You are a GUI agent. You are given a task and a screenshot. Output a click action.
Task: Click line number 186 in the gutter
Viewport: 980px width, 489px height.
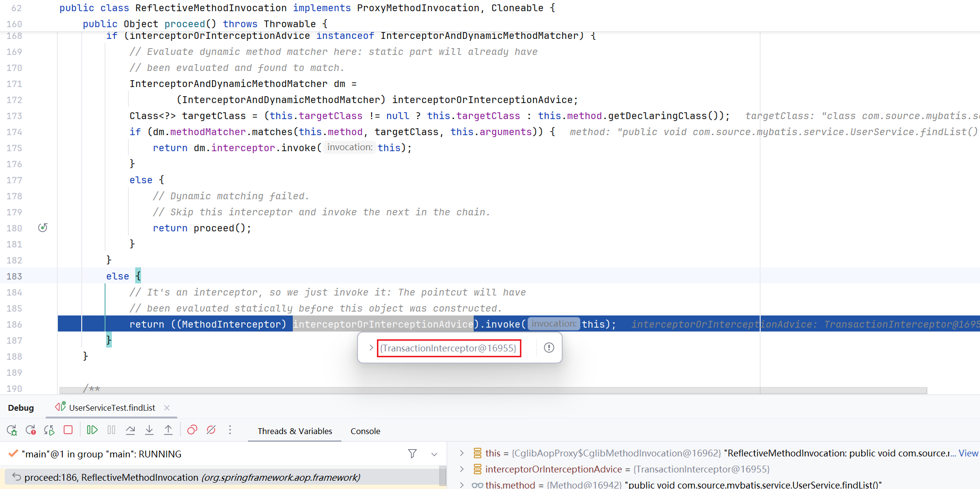(15, 324)
